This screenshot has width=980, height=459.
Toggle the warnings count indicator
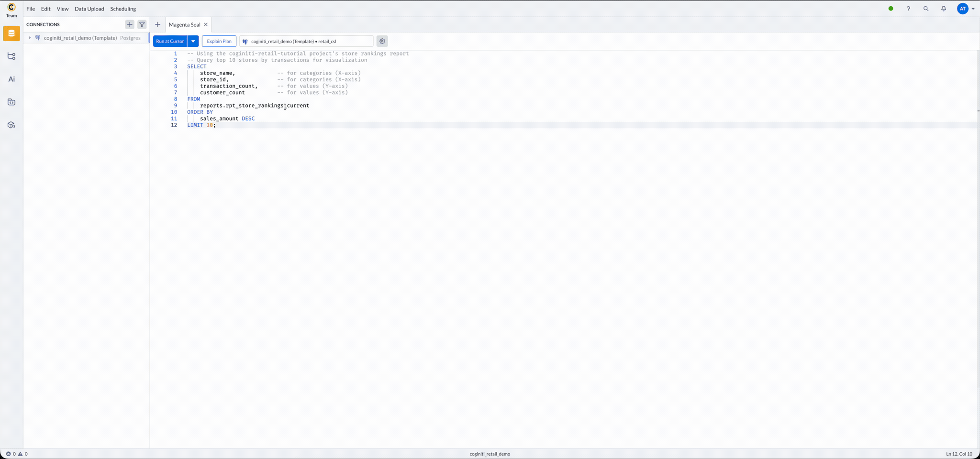[x=22, y=454]
